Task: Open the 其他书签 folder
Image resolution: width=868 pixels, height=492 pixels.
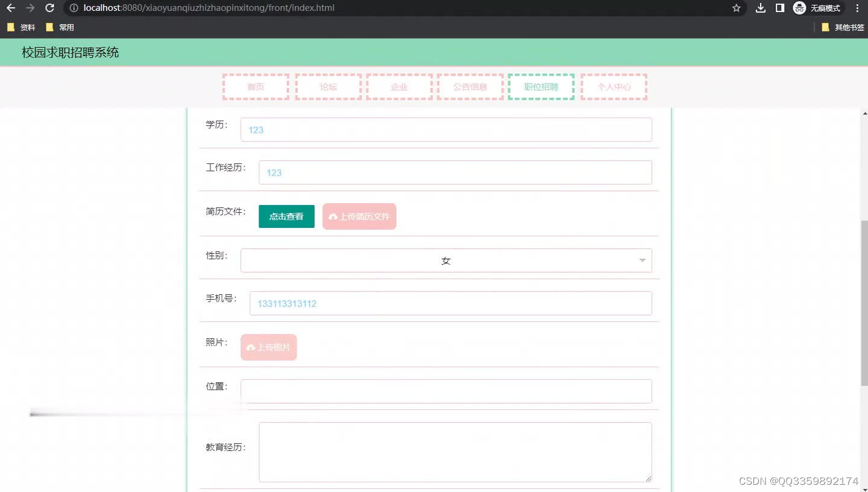Action: 843,27
